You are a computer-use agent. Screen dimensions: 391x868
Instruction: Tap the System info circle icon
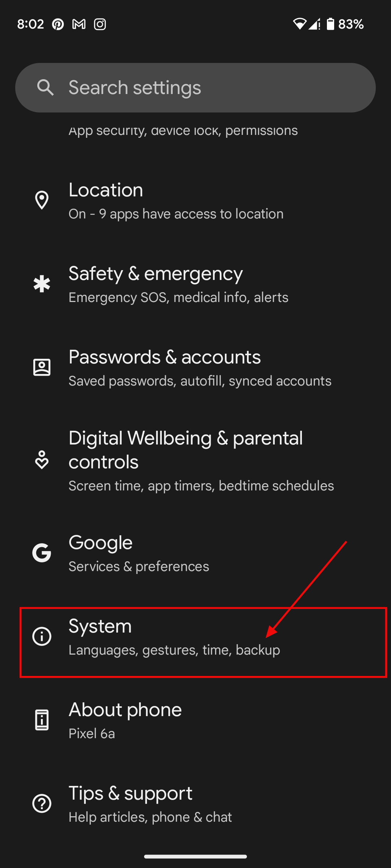(42, 636)
